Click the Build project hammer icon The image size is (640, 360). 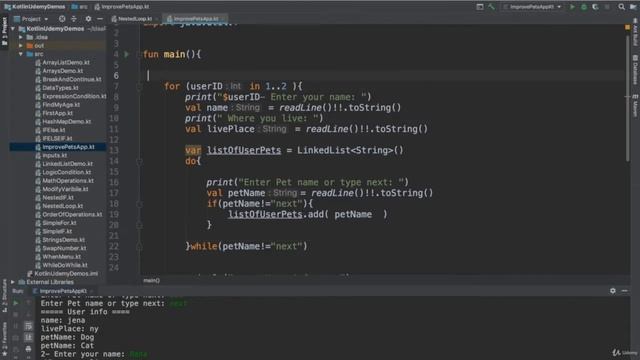point(491,7)
